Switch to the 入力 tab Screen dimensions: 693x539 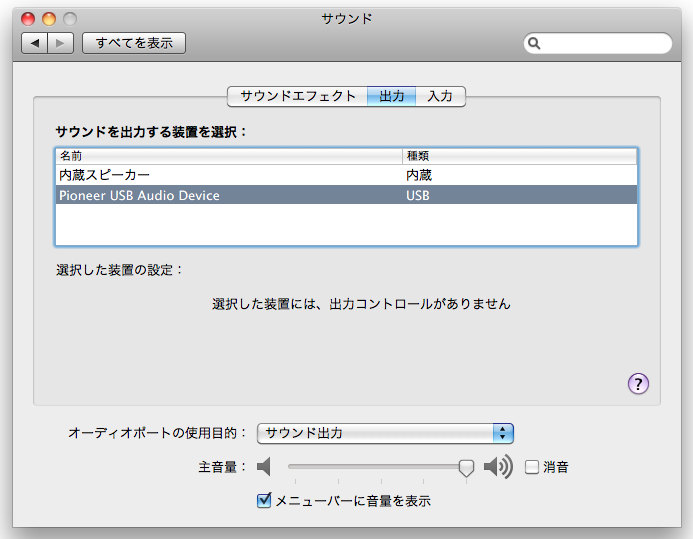click(x=440, y=96)
